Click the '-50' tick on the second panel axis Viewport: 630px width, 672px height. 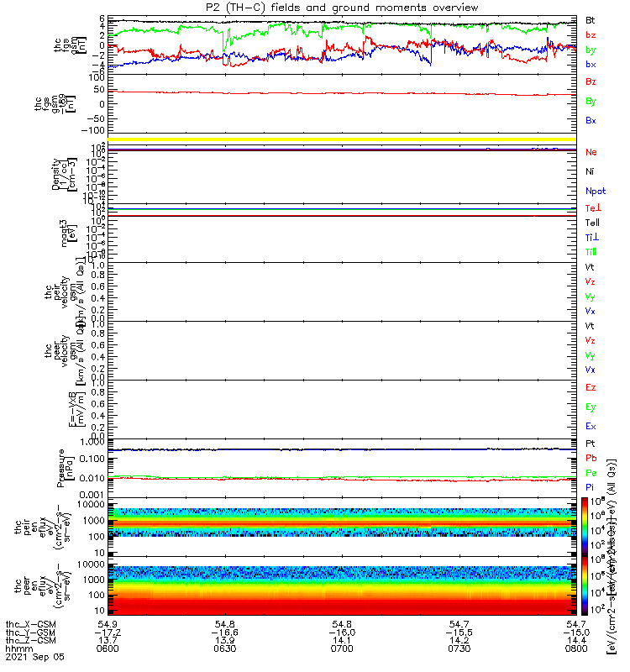pos(95,118)
